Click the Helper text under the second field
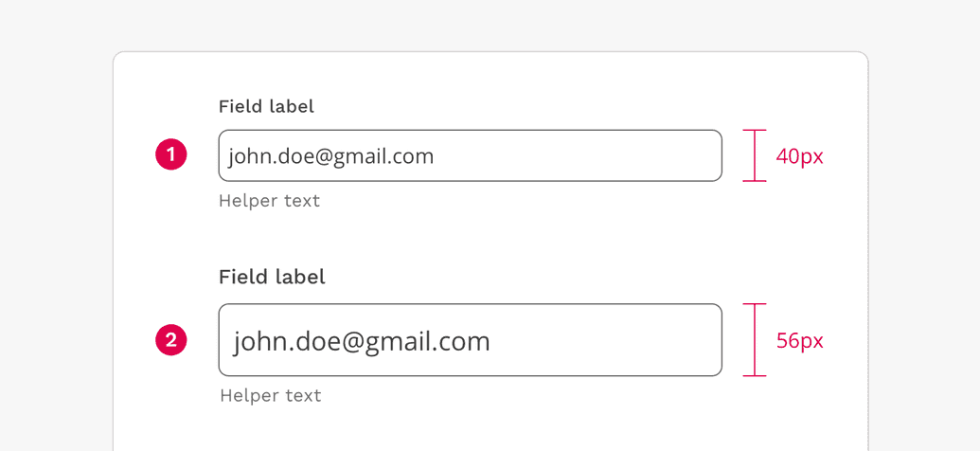Viewport: 980px width, 451px height. tap(271, 395)
